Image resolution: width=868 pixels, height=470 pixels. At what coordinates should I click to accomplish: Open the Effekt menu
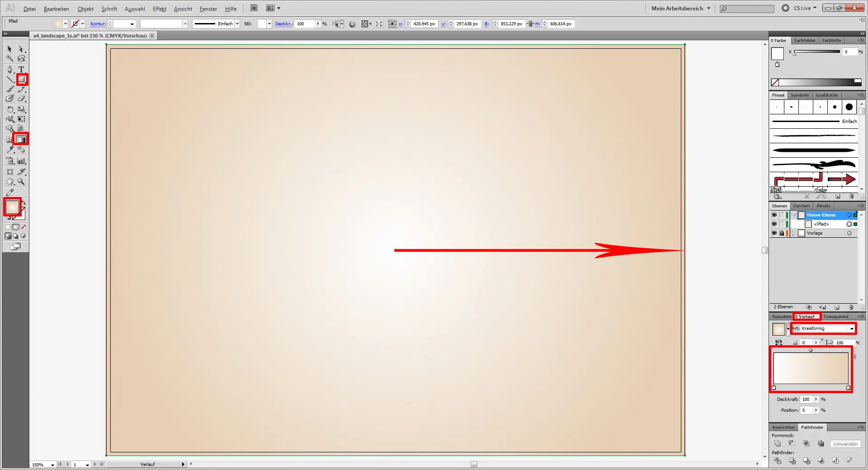(x=159, y=9)
